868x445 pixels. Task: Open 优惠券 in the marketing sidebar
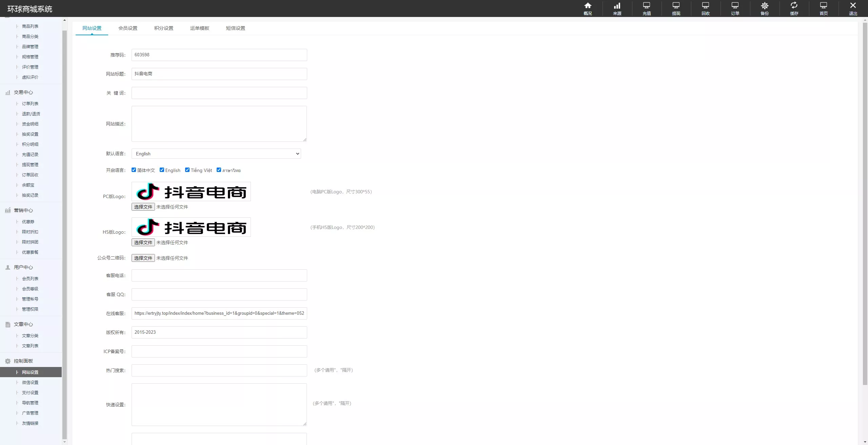coord(28,221)
